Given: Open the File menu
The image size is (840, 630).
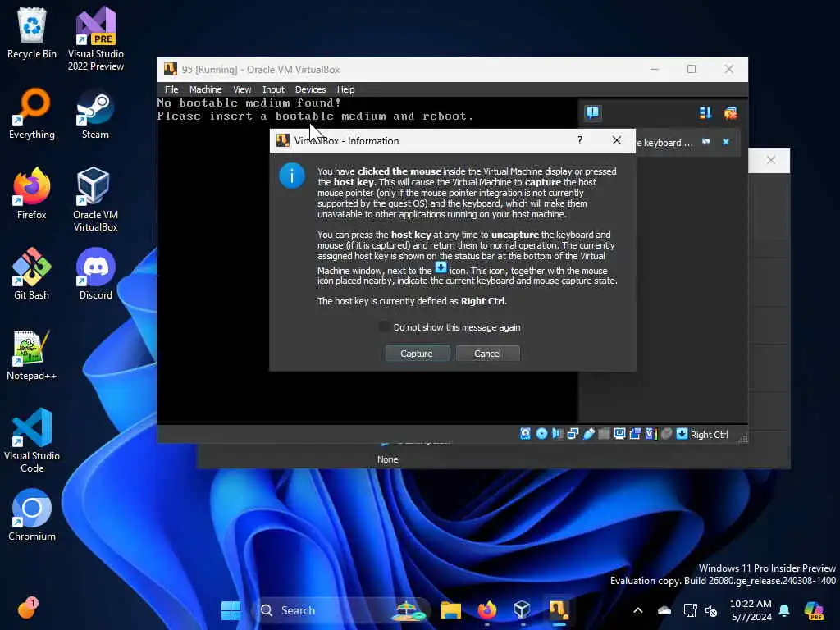Looking at the screenshot, I should click(171, 89).
